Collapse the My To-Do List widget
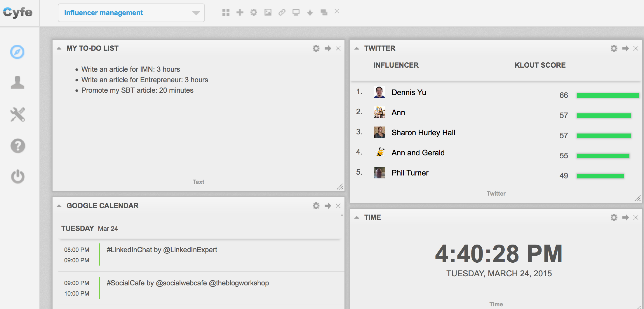This screenshot has width=644, height=309. [x=59, y=48]
